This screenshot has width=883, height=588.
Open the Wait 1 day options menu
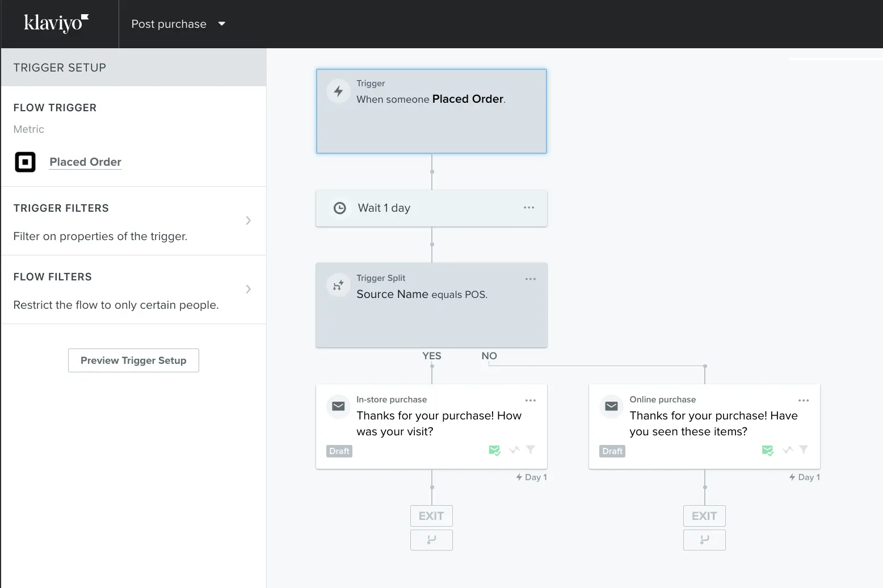coord(529,208)
